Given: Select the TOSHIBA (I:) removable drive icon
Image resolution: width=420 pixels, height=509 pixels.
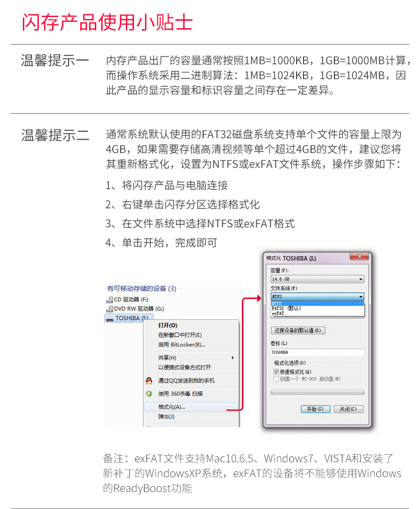Looking at the screenshot, I should (110, 318).
